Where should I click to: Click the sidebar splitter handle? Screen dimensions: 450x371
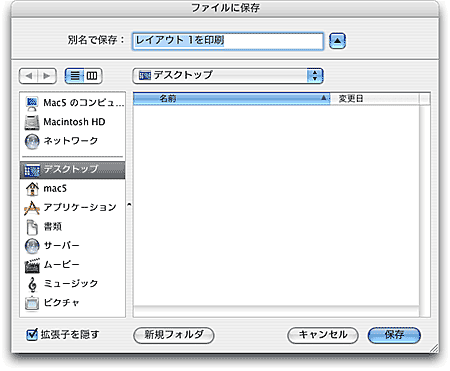[129, 204]
